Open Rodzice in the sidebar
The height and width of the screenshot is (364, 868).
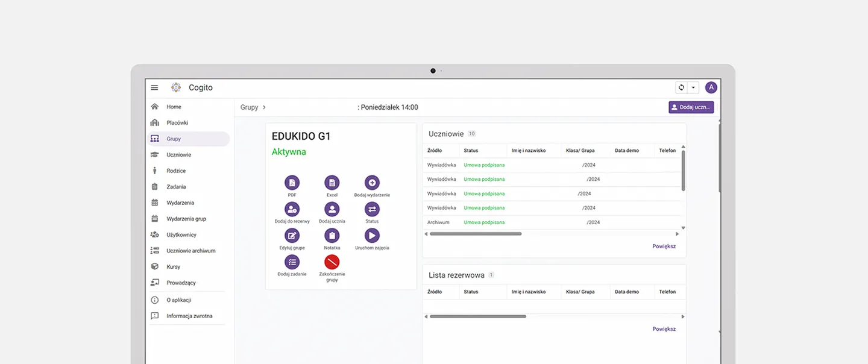(x=189, y=171)
